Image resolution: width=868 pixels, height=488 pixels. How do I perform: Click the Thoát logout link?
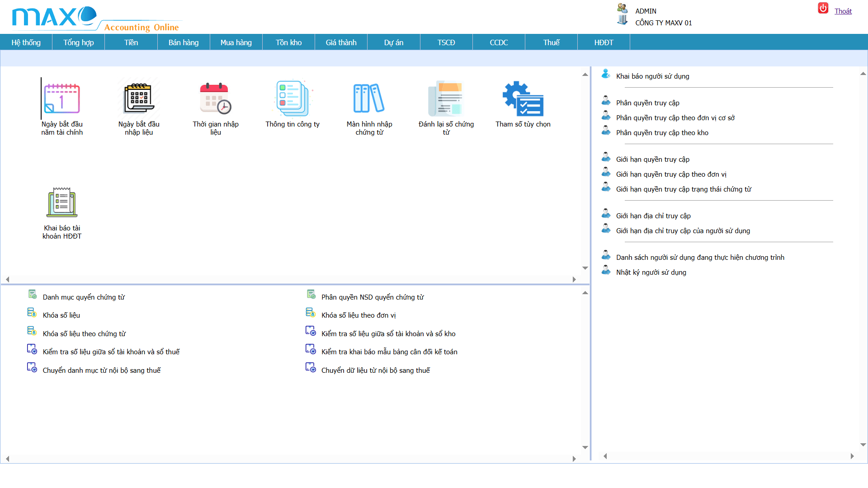[843, 11]
